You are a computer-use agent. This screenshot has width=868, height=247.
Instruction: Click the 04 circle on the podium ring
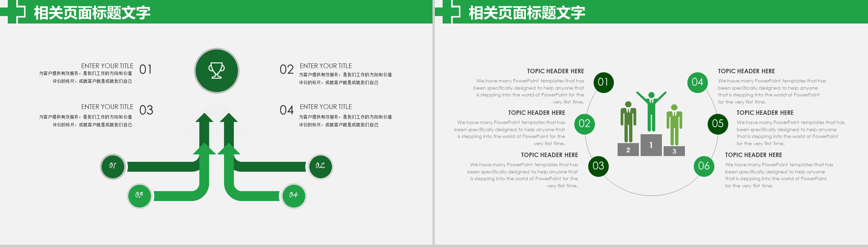coord(697,82)
